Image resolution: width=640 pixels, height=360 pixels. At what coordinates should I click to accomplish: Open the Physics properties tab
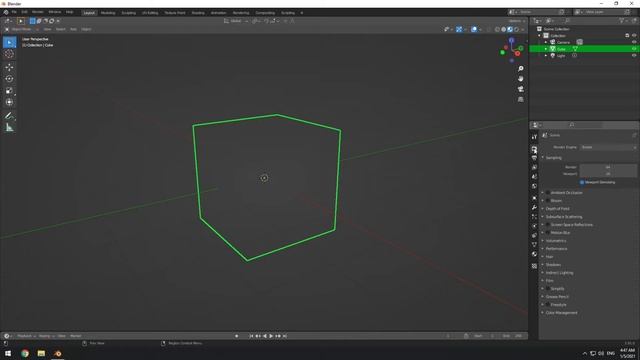pos(534,226)
